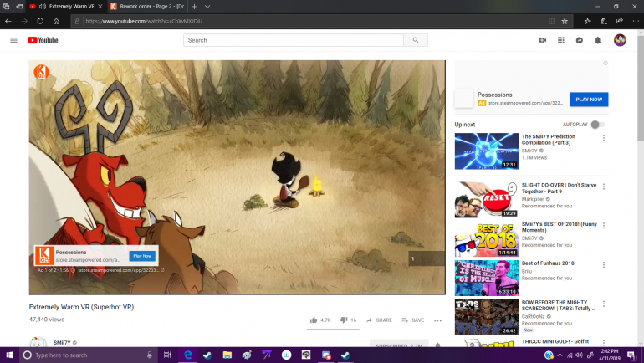This screenshot has width=644, height=363.
Task: Open the SLIGHT DO-OVER Don't Starve thumbnail
Action: [x=486, y=200]
